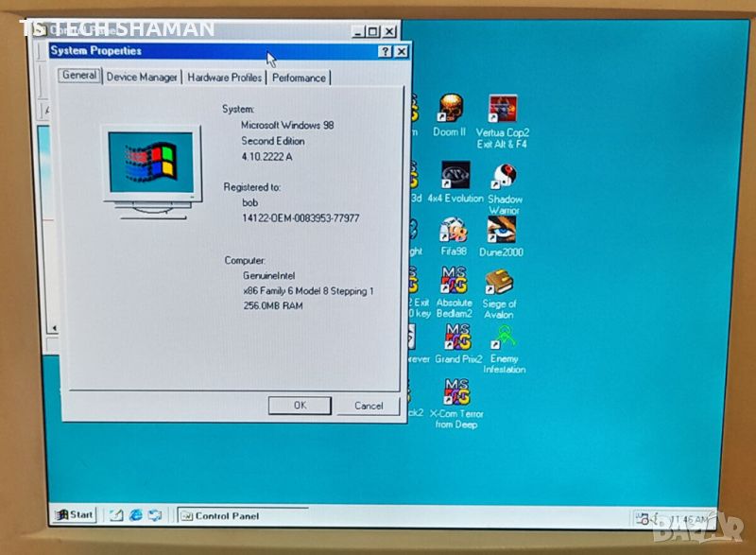Click the registered name 'bob'
756x555 pixels.
(249, 202)
